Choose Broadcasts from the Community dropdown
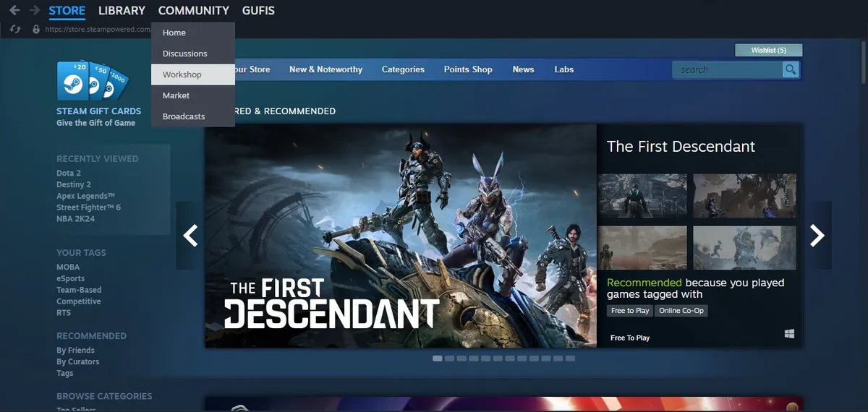The height and width of the screenshot is (412, 868). click(193, 116)
